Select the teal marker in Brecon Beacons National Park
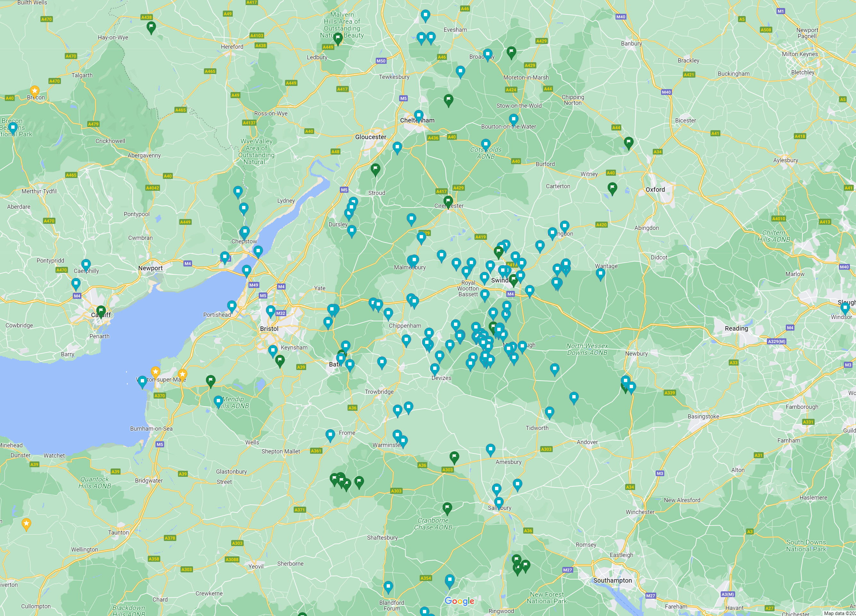Viewport: 856px width, 616px height. pos(13,128)
